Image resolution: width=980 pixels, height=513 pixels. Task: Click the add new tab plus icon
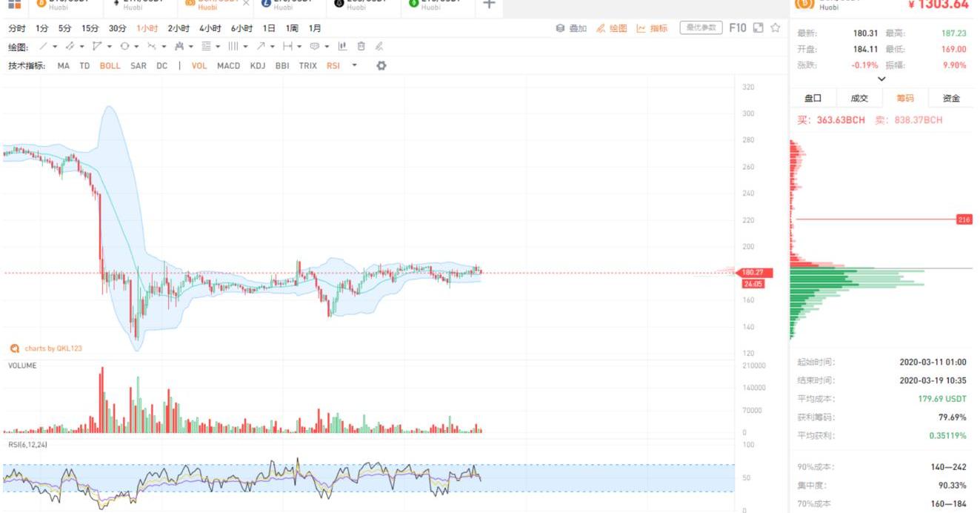489,4
